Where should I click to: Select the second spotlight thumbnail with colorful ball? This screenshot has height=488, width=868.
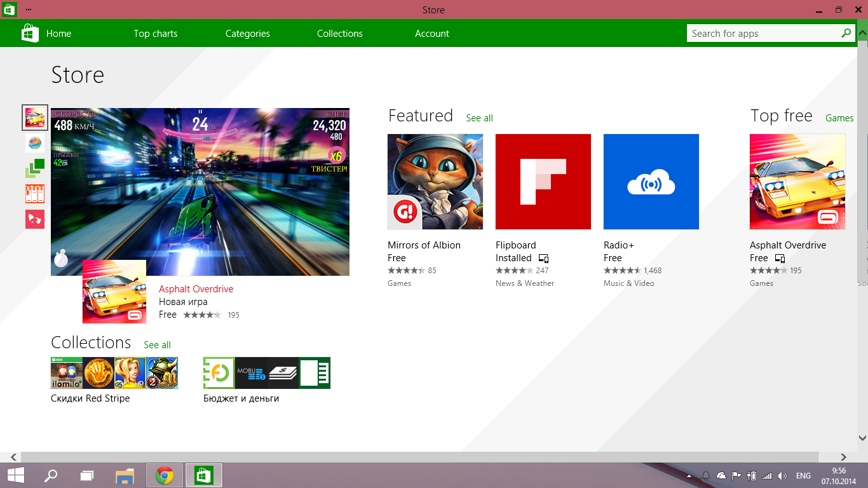[x=35, y=143]
